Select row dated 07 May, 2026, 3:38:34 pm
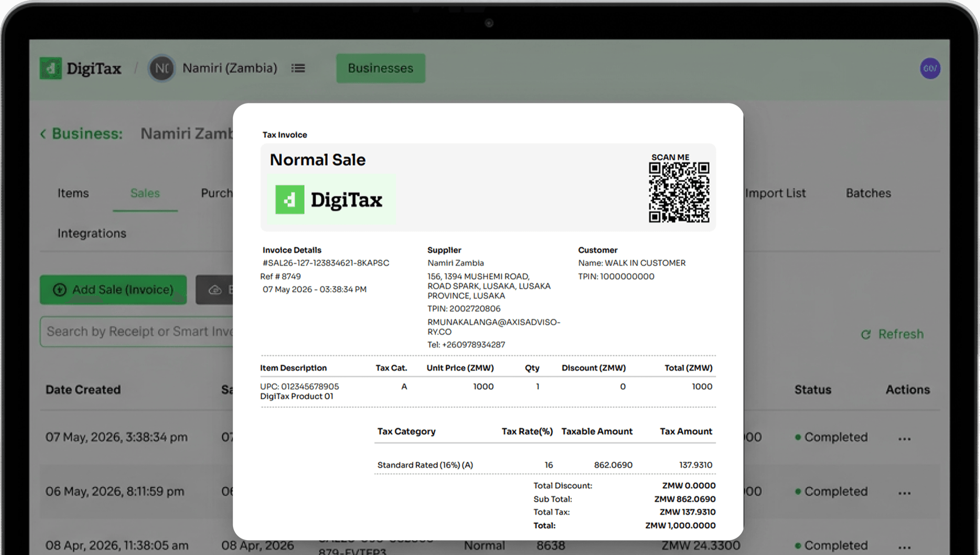Viewport: 980px width, 555px height. [116, 437]
